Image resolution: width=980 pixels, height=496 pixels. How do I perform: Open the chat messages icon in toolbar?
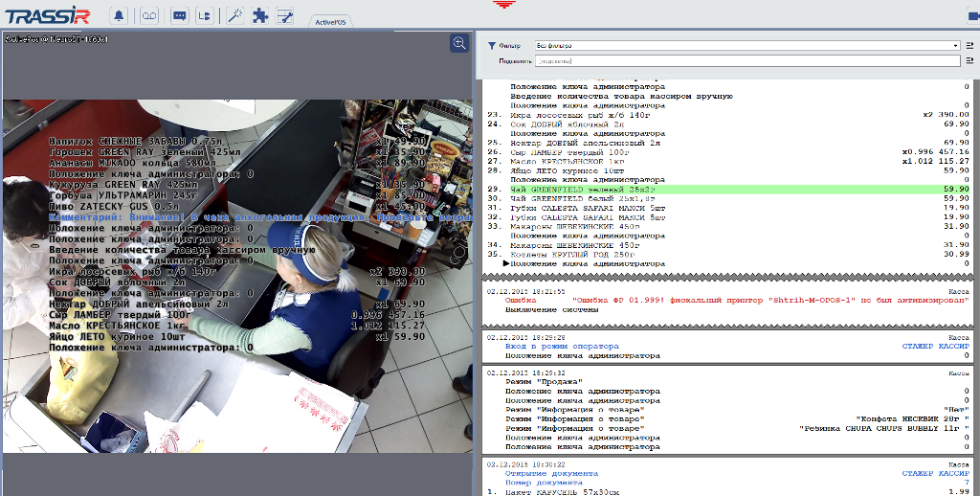[179, 15]
